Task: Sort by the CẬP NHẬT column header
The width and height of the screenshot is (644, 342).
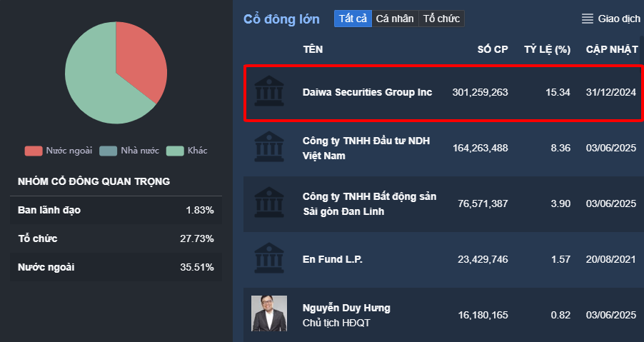Action: point(610,49)
